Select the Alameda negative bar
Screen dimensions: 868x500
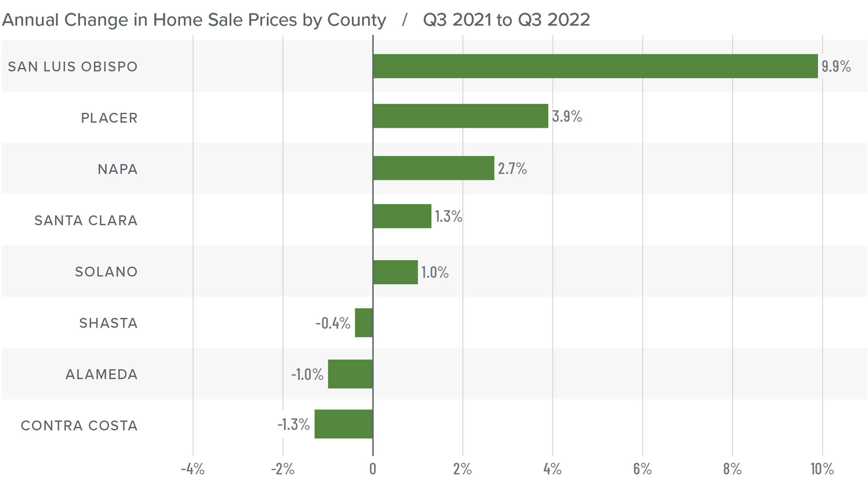coord(350,374)
